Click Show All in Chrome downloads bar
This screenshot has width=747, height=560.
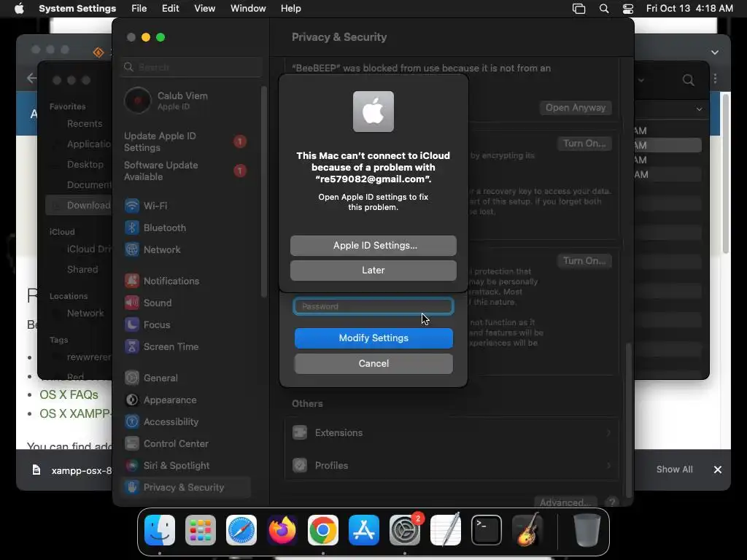(x=674, y=470)
